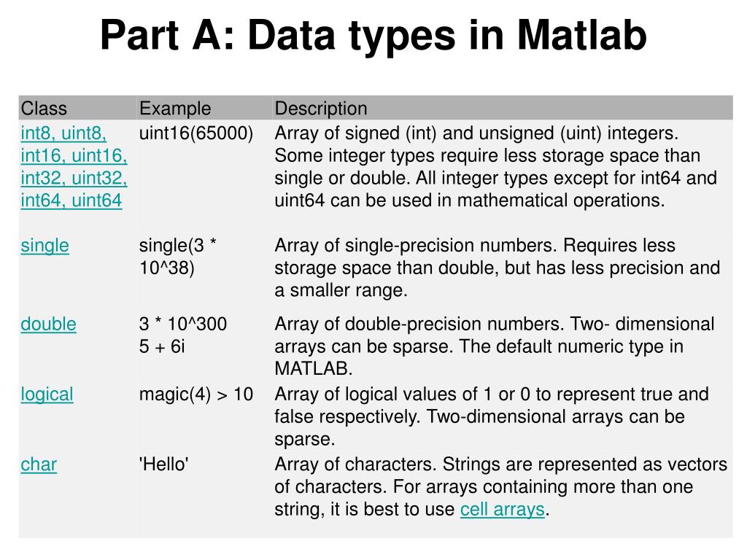Select the 'Hello' example text
Screen dimensions: 747x560
[x=164, y=464]
